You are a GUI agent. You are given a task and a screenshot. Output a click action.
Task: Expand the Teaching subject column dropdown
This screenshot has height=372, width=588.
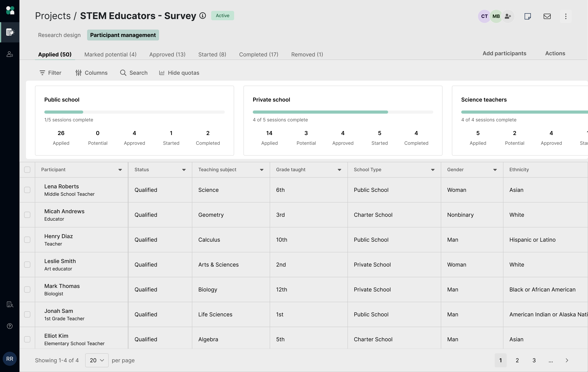coord(262,170)
